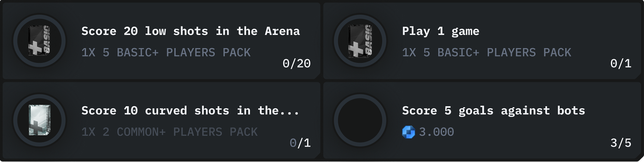The image size is (644, 162).
Task: Click the circular frame around the low shots pack
Action: pyautogui.click(x=39, y=41)
